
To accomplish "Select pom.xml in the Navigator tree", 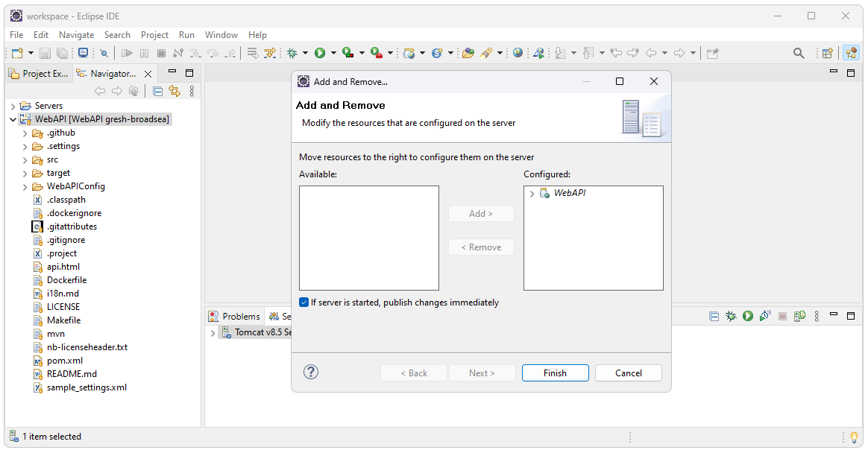I will click(x=65, y=361).
